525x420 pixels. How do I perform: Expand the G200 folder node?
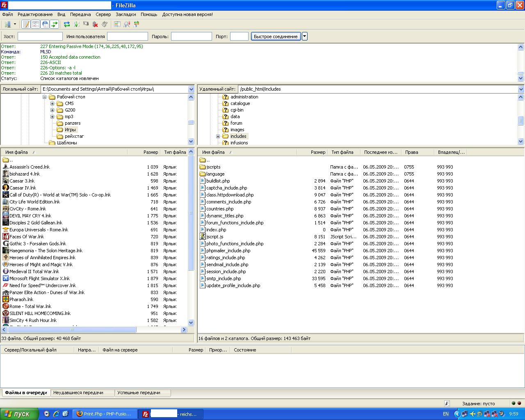tap(52, 110)
